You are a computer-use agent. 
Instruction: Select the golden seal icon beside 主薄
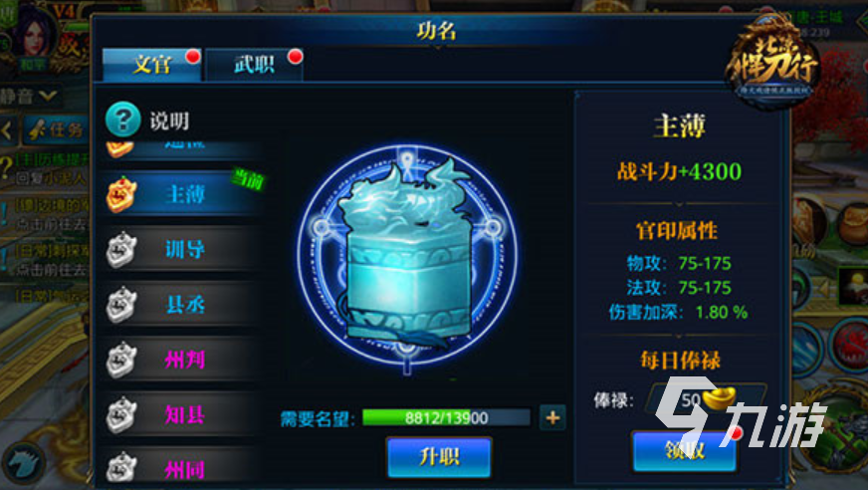coord(121,194)
